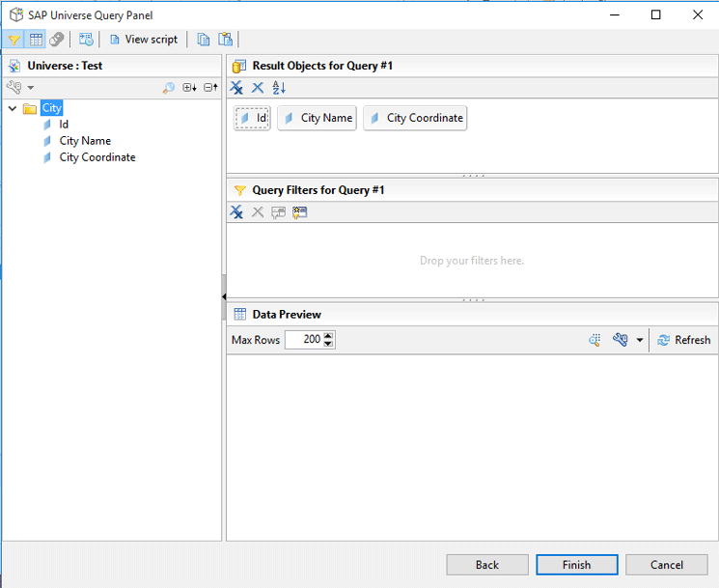Select City Coordinate in the universe tree
719x588 pixels.
coord(97,157)
